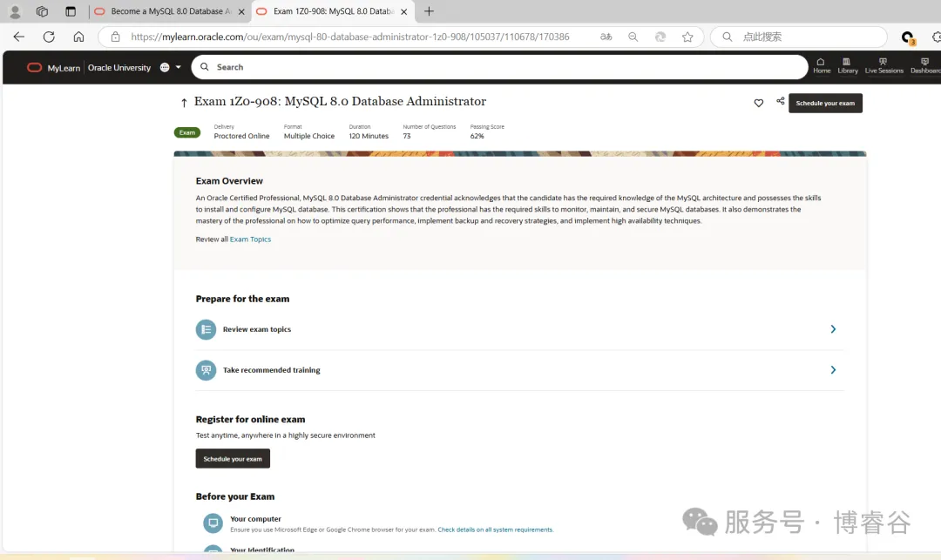
Task: Click the up arrow beside exam title
Action: click(184, 103)
